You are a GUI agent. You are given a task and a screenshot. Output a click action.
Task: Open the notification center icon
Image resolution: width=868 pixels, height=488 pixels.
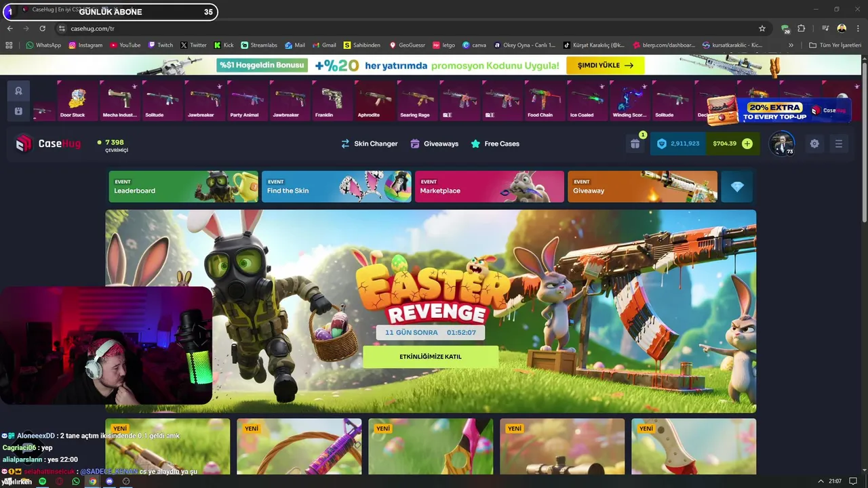point(853,481)
